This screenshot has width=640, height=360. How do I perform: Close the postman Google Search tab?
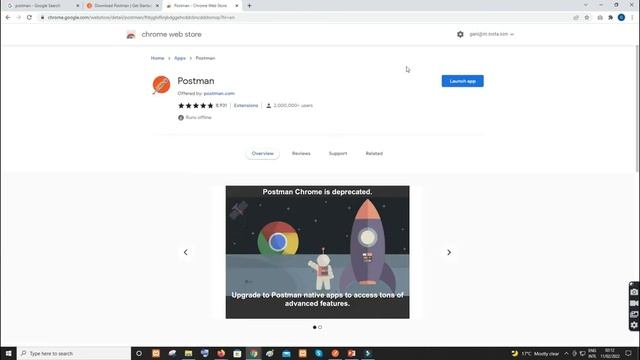[78, 6]
